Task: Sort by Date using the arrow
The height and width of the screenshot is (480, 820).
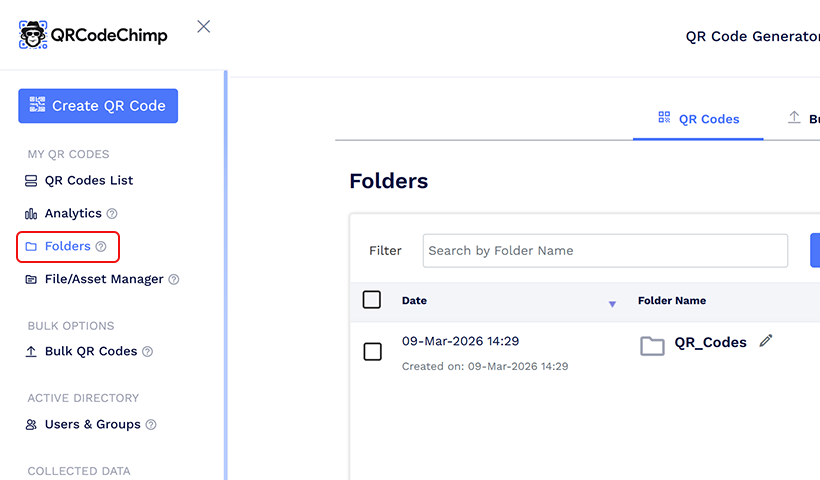Action: point(612,303)
